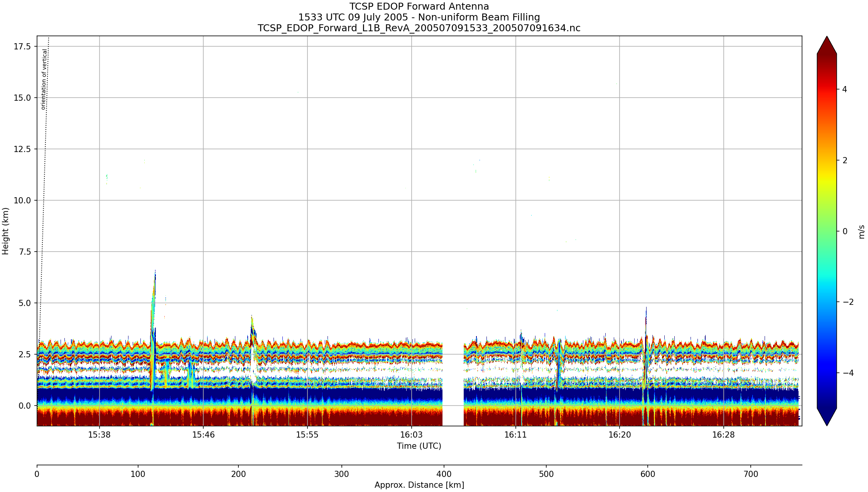Image resolution: width=868 pixels, height=492 pixels.
Task: Click the 'Height (km)' axis label
Action: [5, 231]
